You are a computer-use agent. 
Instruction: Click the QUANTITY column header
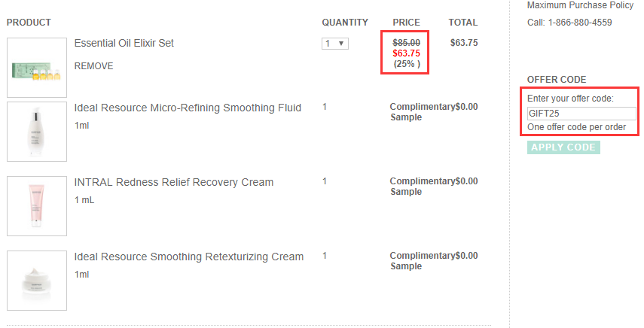345,23
